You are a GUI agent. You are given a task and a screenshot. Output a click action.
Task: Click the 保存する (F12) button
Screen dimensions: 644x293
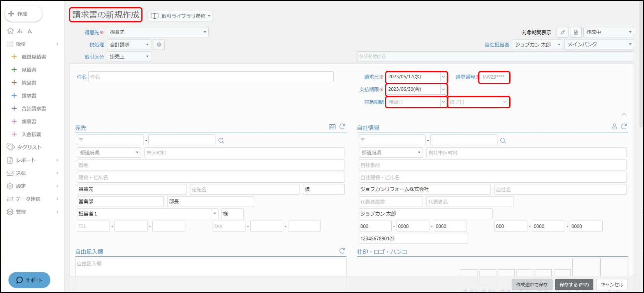pos(574,285)
